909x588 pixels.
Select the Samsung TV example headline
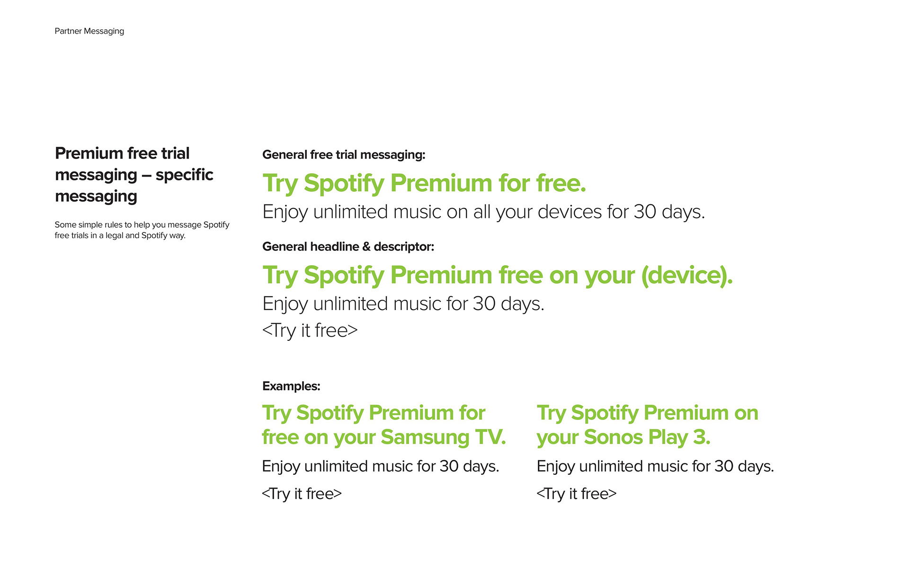coord(383,425)
